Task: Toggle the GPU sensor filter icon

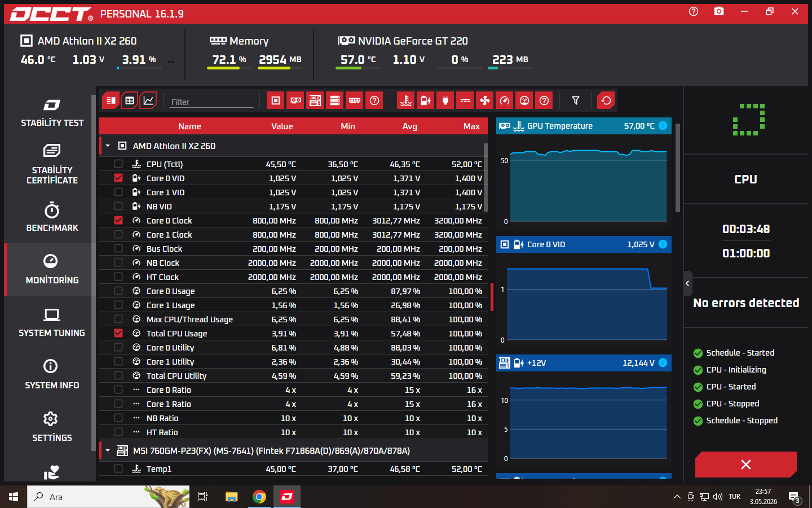Action: [295, 100]
